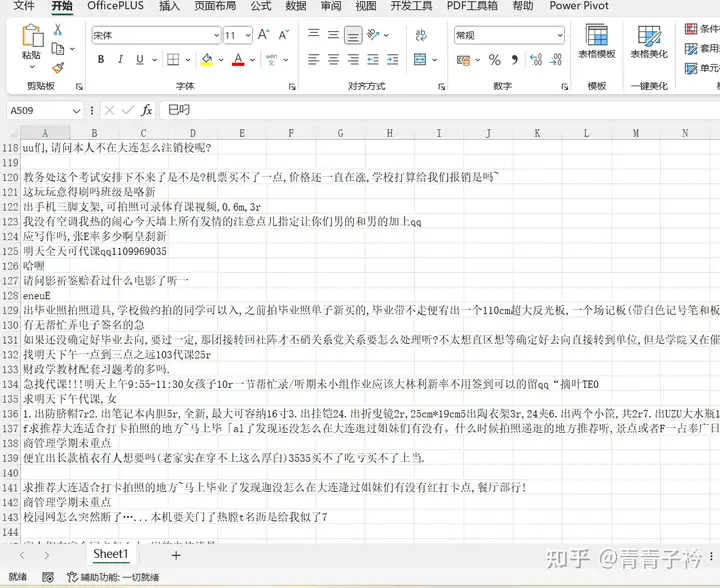Expand borders dropdown arrow

coord(188,60)
